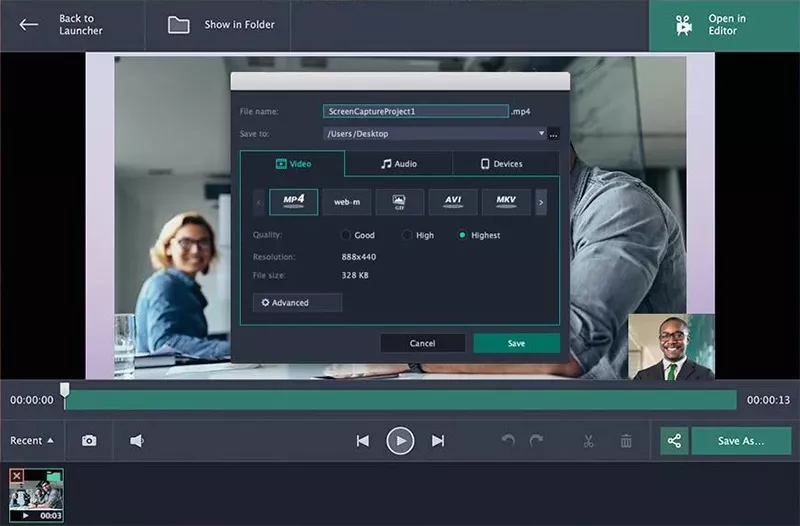Click the webcam overlay picture

pos(671,346)
